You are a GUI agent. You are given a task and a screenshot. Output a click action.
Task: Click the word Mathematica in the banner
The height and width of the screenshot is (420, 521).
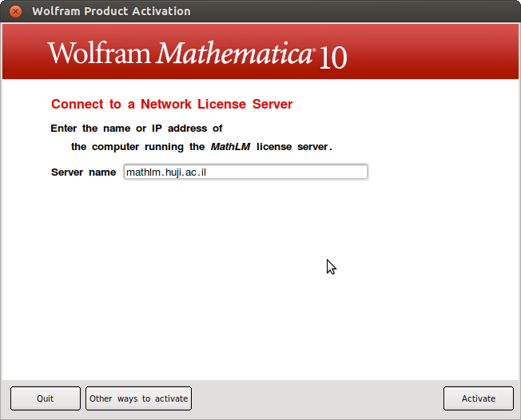(x=233, y=53)
